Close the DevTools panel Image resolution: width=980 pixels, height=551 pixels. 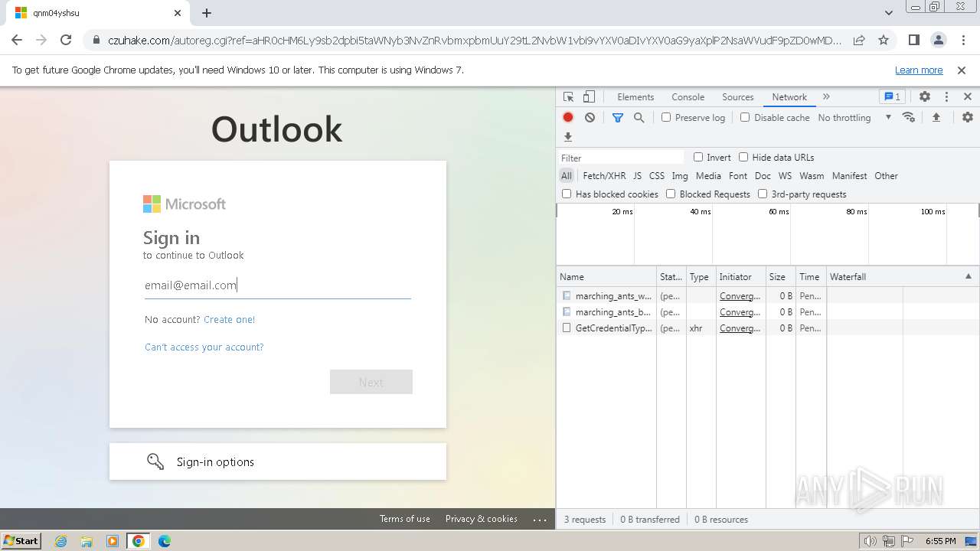click(968, 97)
